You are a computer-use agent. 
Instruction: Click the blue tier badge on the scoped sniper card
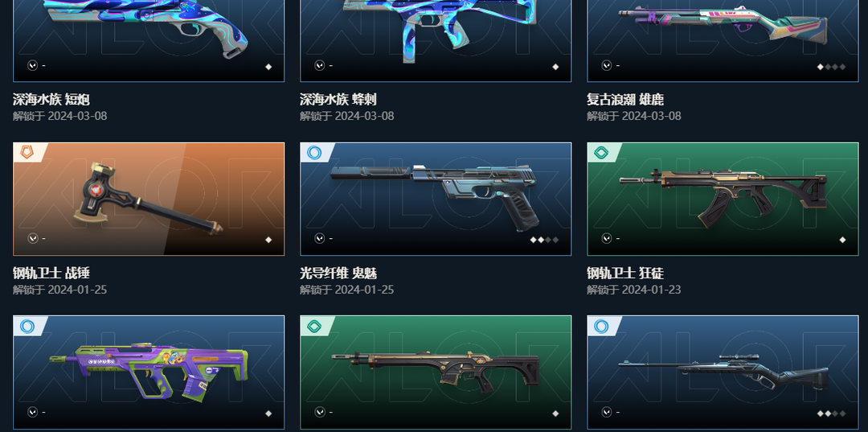pyautogui.click(x=601, y=326)
